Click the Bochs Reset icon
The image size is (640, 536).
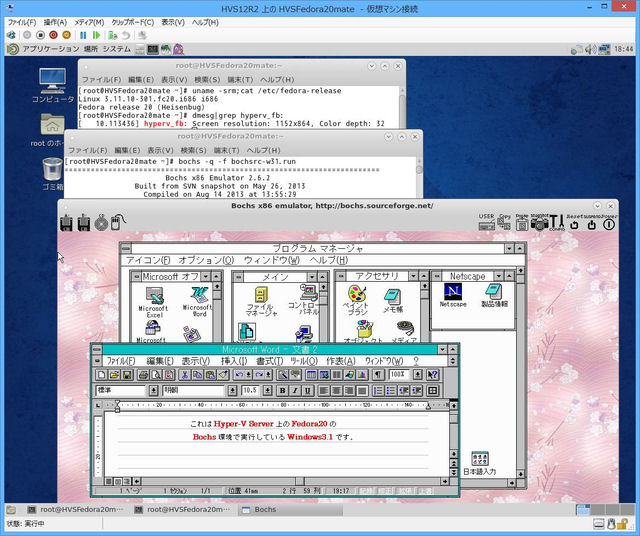tap(574, 224)
